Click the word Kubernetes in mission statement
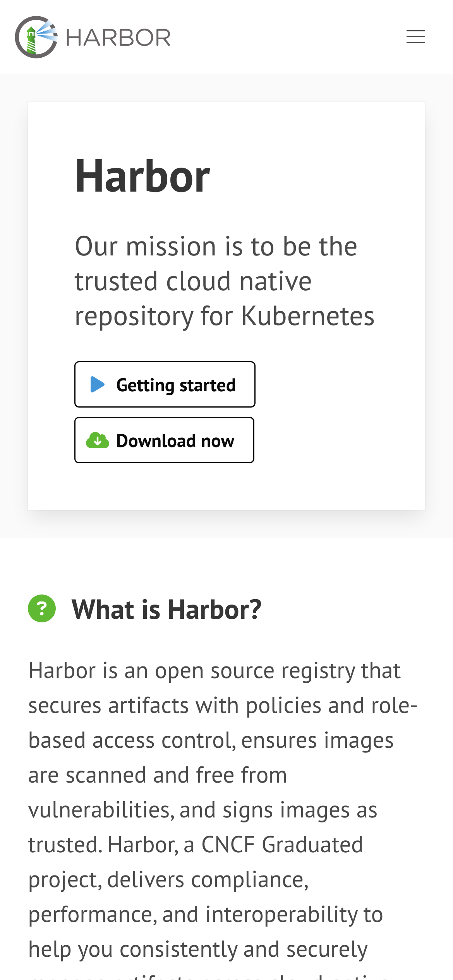 pos(308,316)
